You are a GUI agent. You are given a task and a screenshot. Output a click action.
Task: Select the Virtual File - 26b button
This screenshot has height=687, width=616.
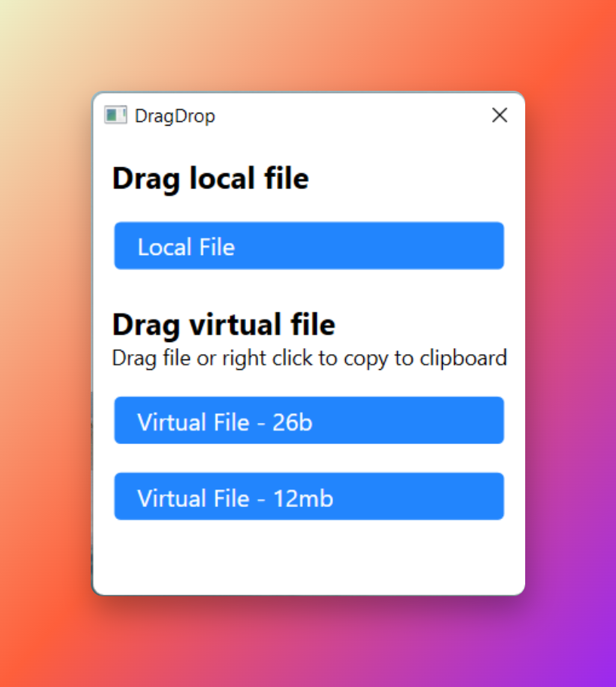pyautogui.click(x=309, y=421)
